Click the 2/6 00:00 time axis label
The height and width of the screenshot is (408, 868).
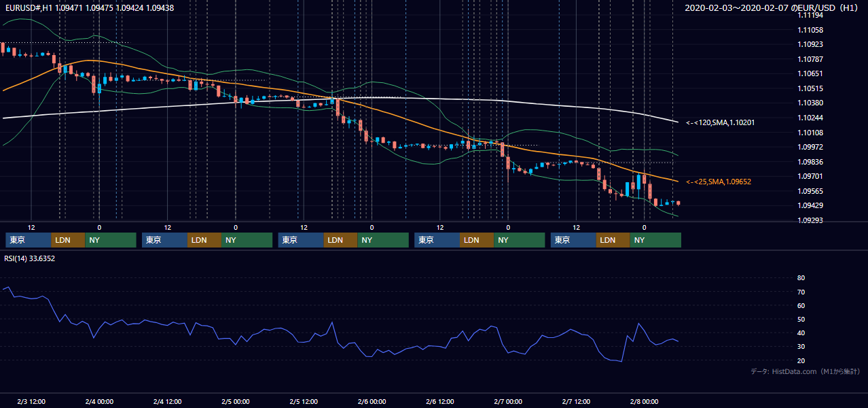coord(372,402)
